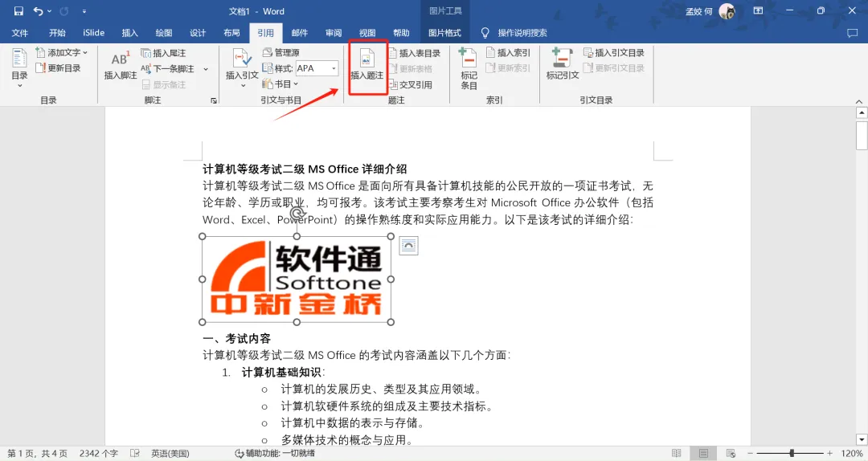The image size is (868, 461).
Task: Switch to Print Layout view icon
Action: click(x=703, y=453)
